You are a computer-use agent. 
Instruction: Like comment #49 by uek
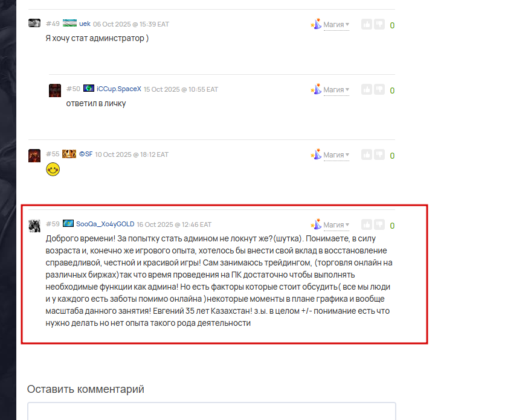(367, 24)
